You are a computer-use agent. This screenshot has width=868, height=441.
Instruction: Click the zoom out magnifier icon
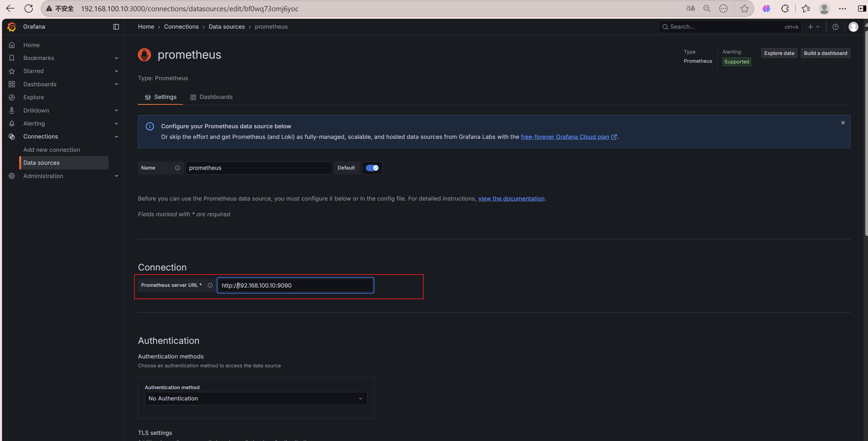pyautogui.click(x=707, y=9)
